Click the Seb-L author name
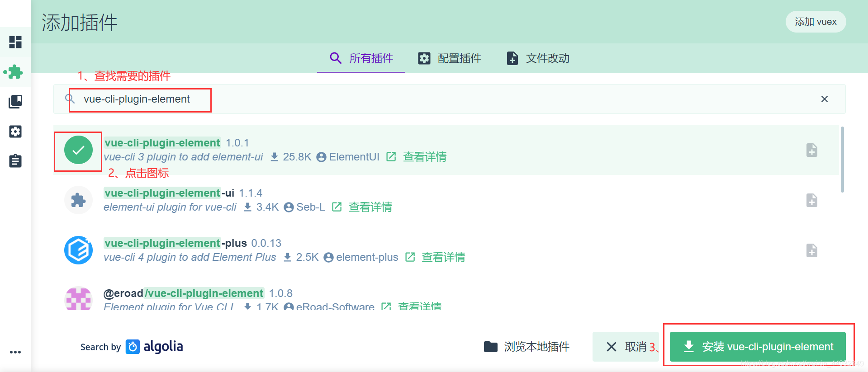 [311, 207]
